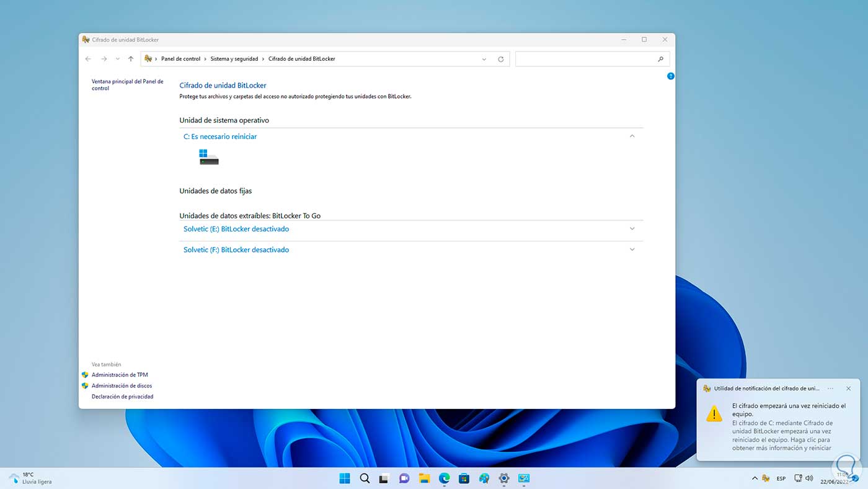This screenshot has height=489, width=868.
Task: Open recent locations dropdown arrow
Action: tap(118, 59)
